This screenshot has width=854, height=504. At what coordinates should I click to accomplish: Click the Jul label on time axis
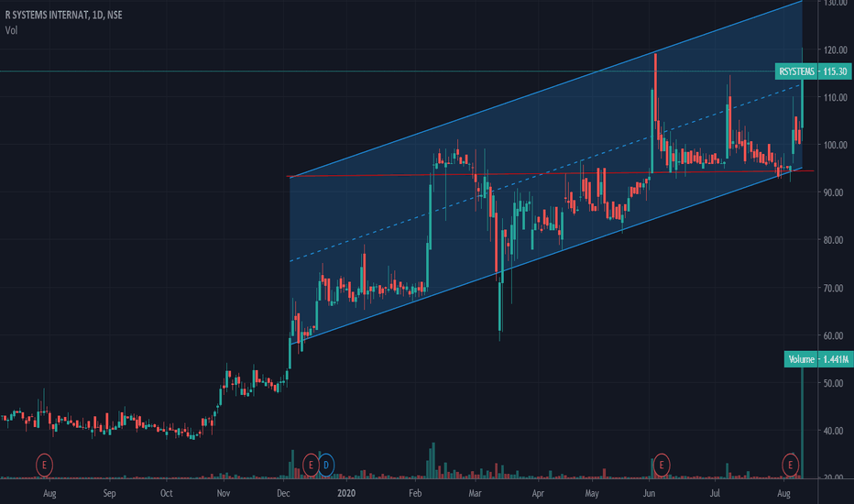click(x=715, y=493)
